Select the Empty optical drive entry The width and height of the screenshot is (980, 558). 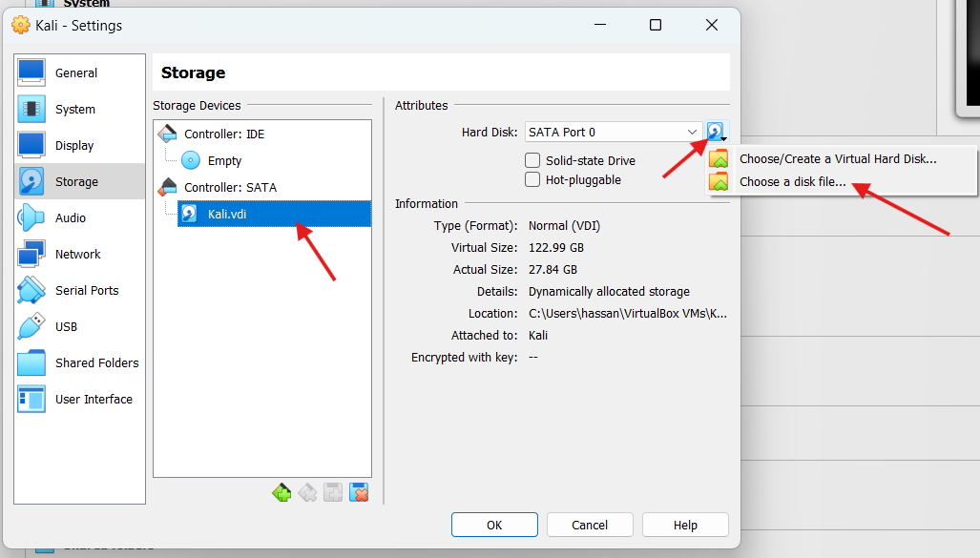pos(224,161)
